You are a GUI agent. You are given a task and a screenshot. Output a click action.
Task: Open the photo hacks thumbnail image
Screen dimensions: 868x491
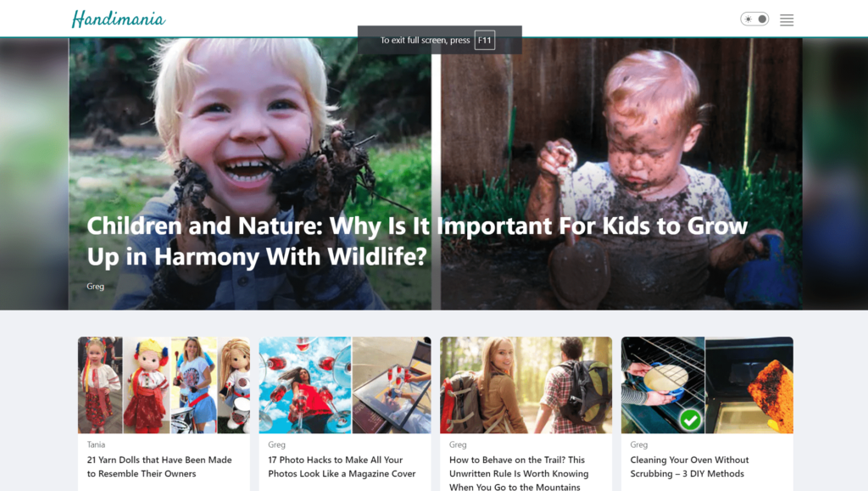pos(345,385)
